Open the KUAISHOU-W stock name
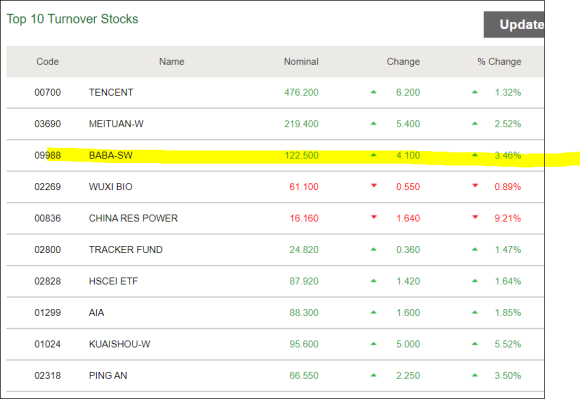The width and height of the screenshot is (580, 399). point(119,344)
